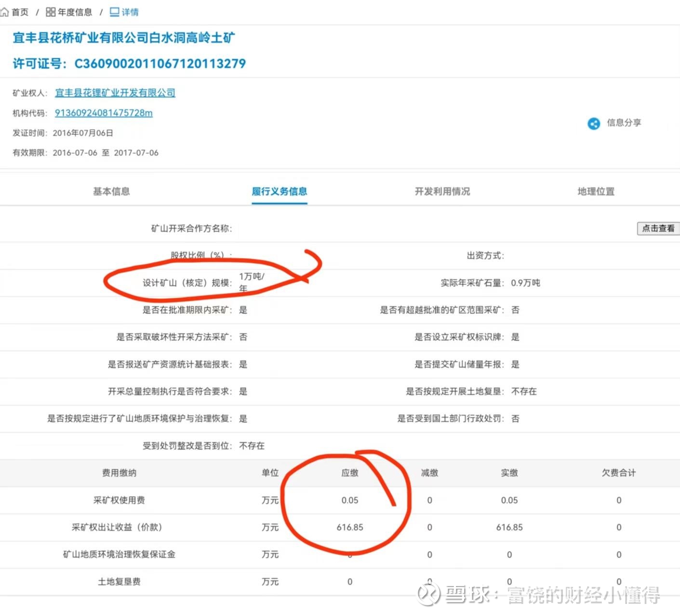This screenshot has width=680, height=616.
Task: Switch to 基本信息 tab
Action: 111,191
